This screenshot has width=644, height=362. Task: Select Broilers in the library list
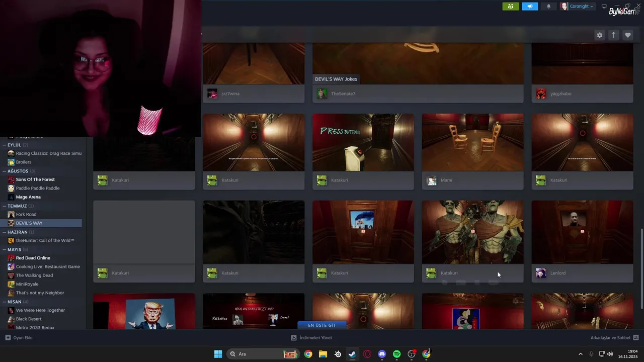44,162
